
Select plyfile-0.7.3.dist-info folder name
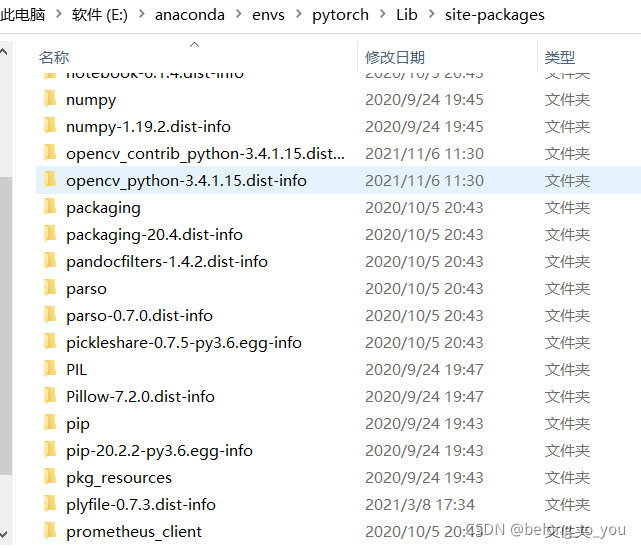pos(141,505)
